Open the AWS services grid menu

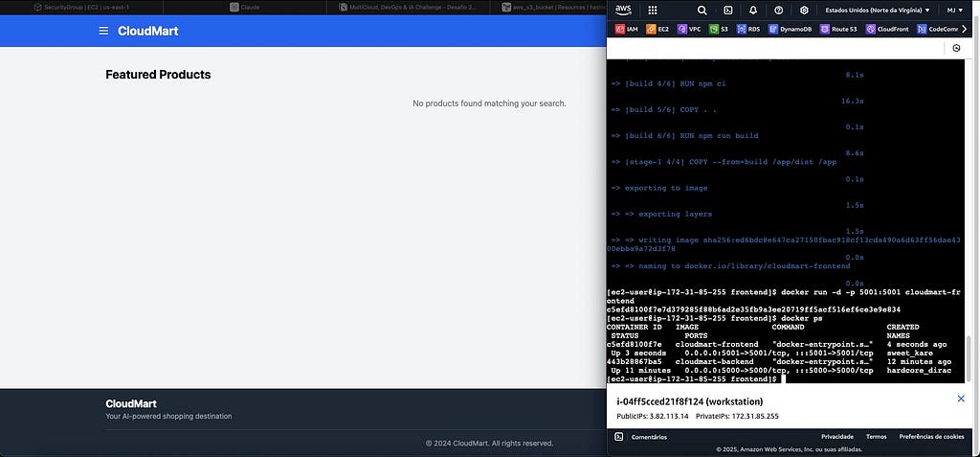[x=653, y=10]
